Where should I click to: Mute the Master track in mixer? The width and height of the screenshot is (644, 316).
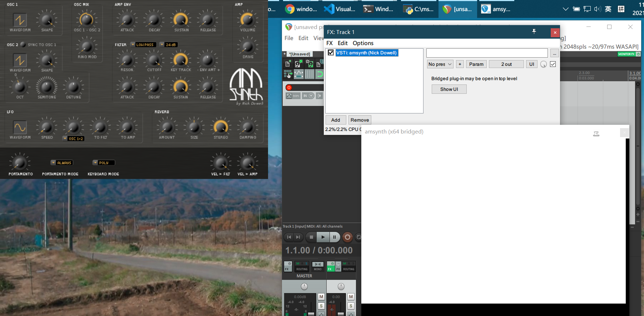click(x=321, y=297)
